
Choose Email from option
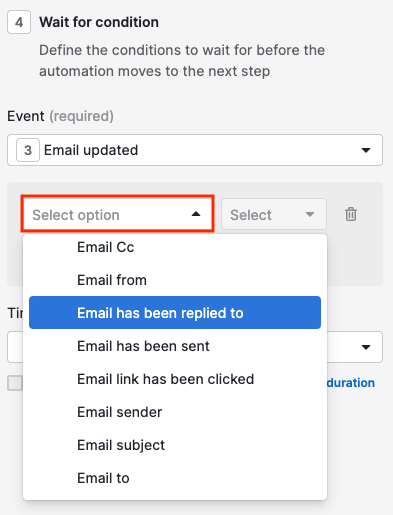[175, 280]
